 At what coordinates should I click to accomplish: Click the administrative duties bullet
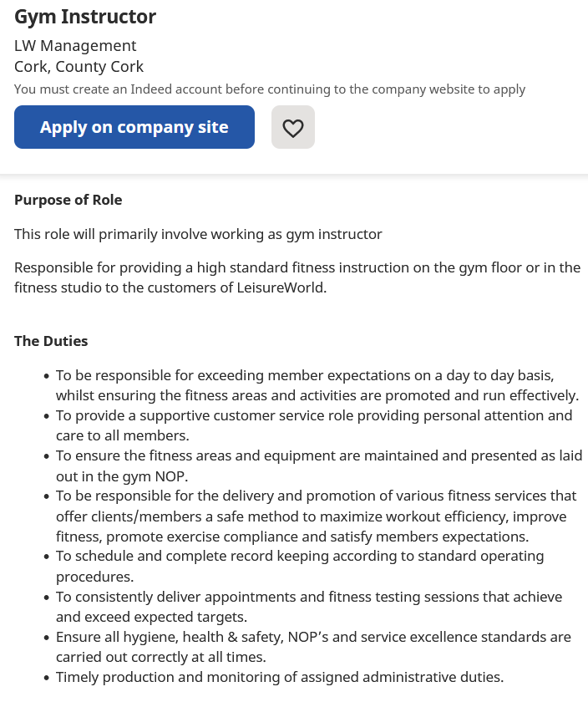pyautogui.click(x=280, y=677)
